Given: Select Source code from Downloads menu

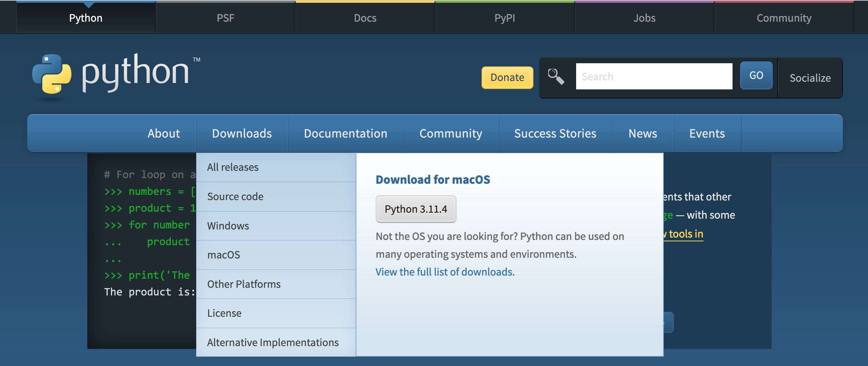Looking at the screenshot, I should click(276, 197).
